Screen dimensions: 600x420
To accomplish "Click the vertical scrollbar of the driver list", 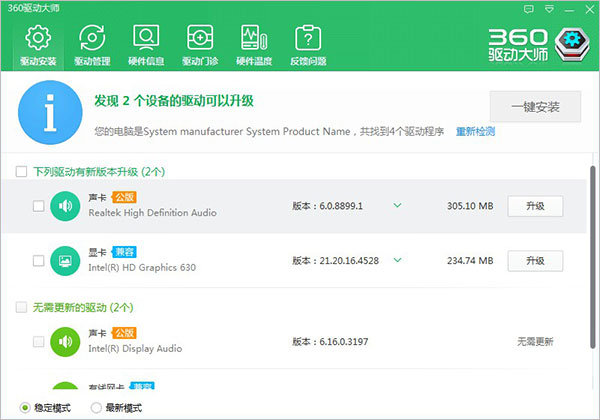I will pos(593,240).
